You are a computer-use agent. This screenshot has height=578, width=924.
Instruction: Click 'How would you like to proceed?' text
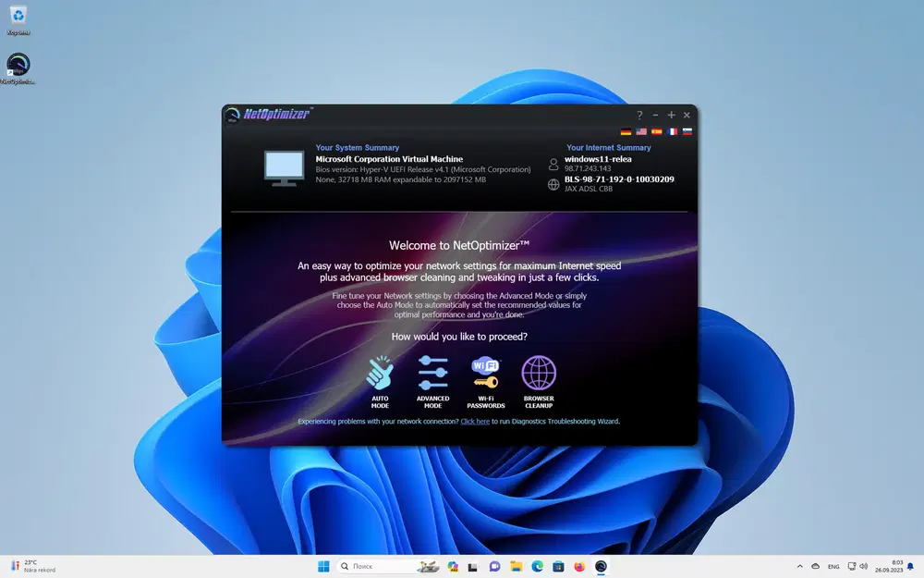coord(459,337)
